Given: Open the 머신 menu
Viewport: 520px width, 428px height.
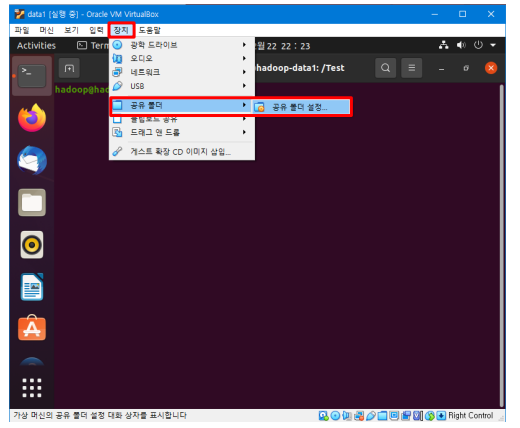Looking at the screenshot, I should click(46, 30).
